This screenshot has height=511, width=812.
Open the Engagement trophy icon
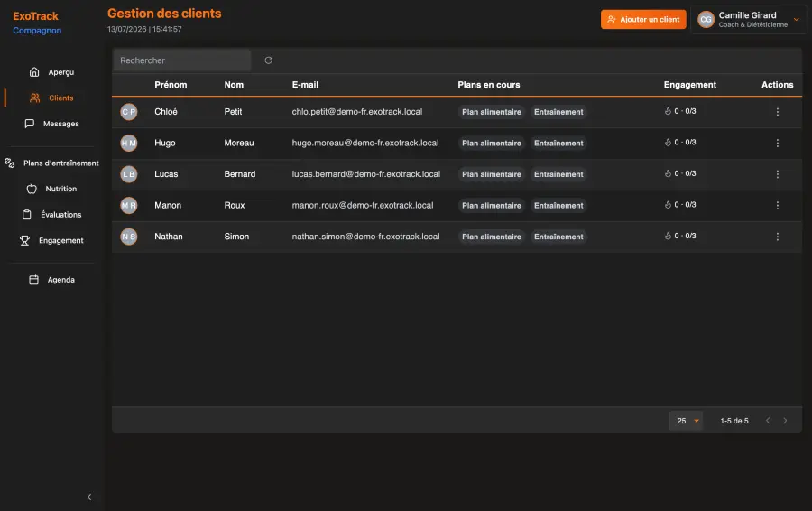[24, 240]
